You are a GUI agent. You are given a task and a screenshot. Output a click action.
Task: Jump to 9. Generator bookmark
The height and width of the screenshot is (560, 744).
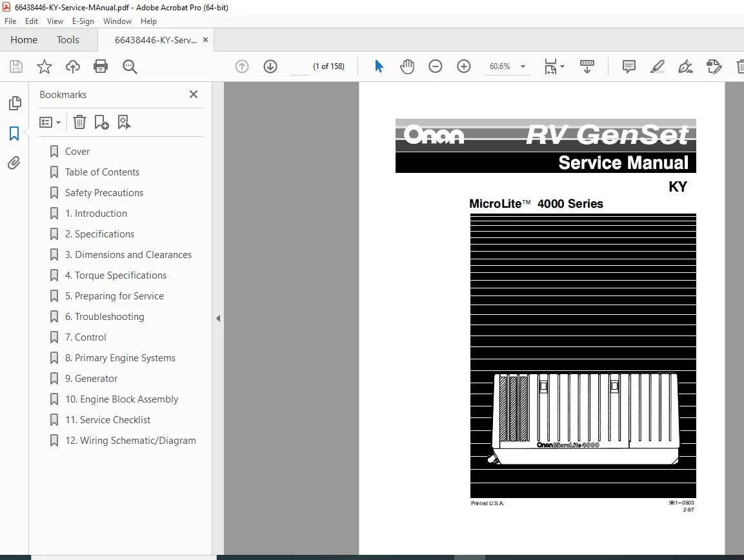point(91,379)
